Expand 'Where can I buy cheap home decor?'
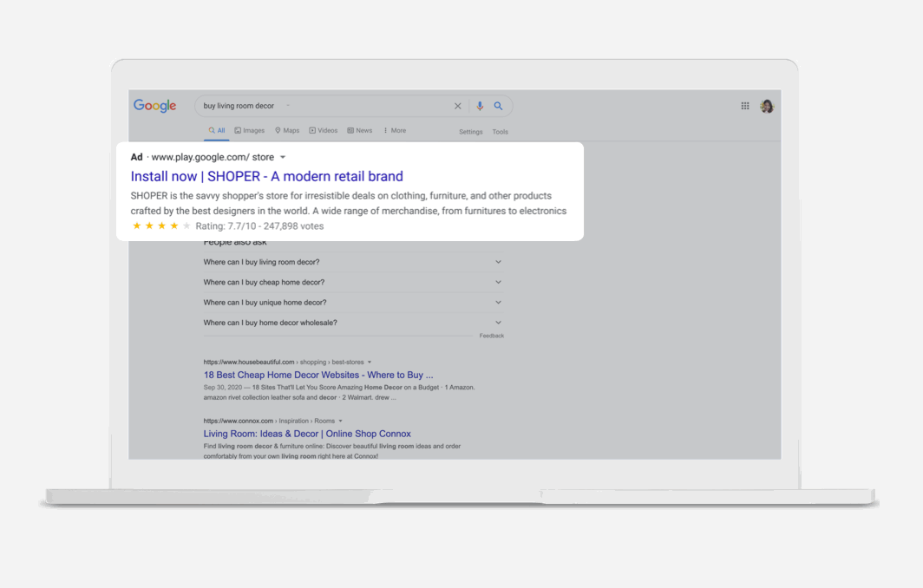Screen dimensions: 923x588 coord(352,282)
